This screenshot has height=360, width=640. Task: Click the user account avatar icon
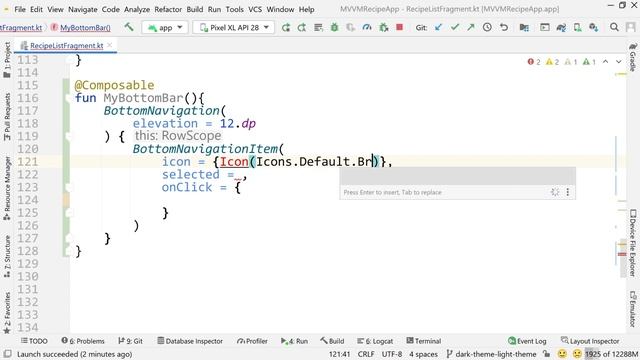click(x=631, y=27)
